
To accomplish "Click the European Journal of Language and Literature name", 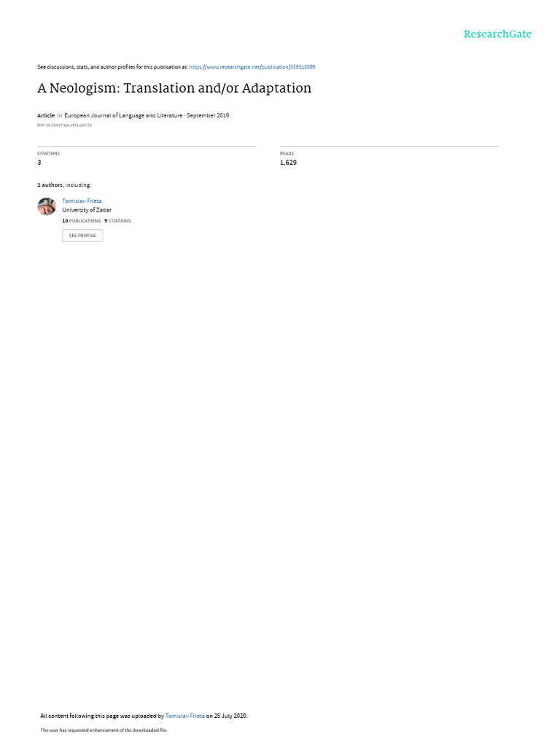I will click(x=123, y=115).
